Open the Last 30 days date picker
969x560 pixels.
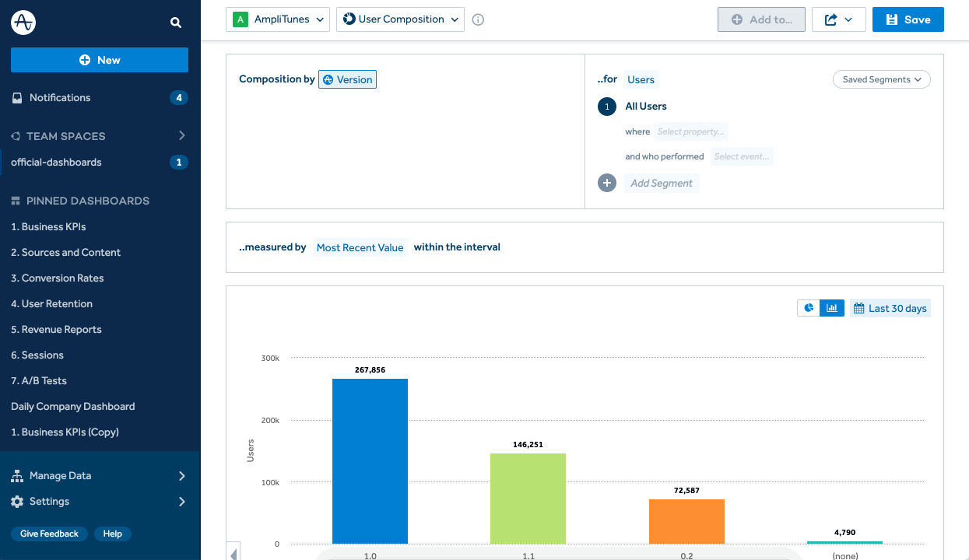pos(890,308)
